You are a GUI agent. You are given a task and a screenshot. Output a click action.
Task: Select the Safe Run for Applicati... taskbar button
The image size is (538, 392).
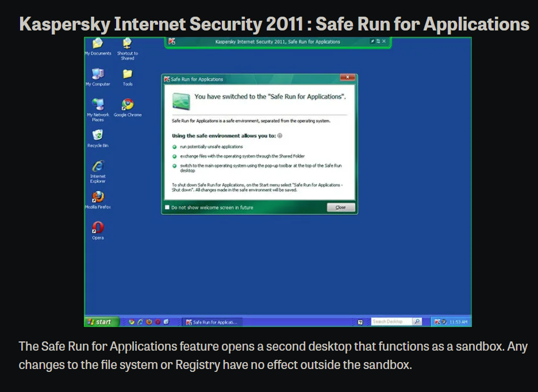[x=212, y=322]
